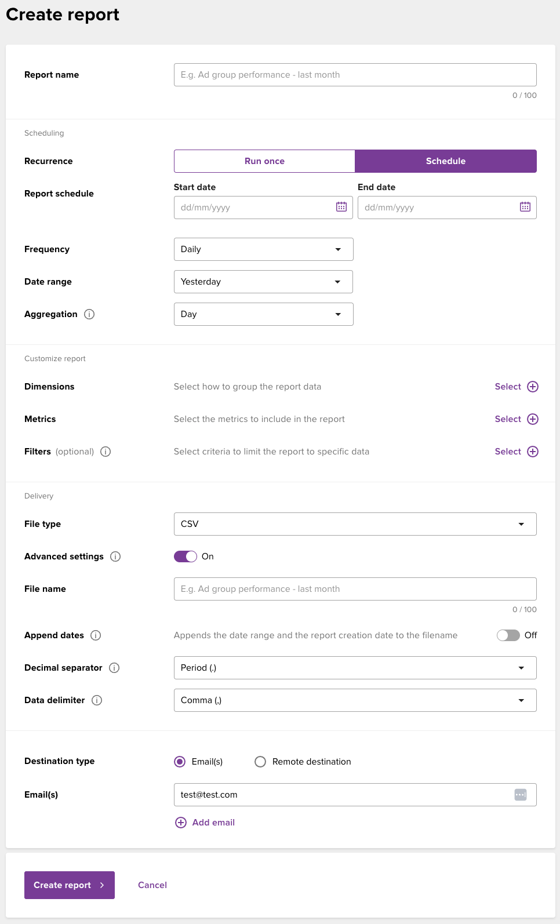
Task: Click the Filters info icon
Action: pos(106,452)
